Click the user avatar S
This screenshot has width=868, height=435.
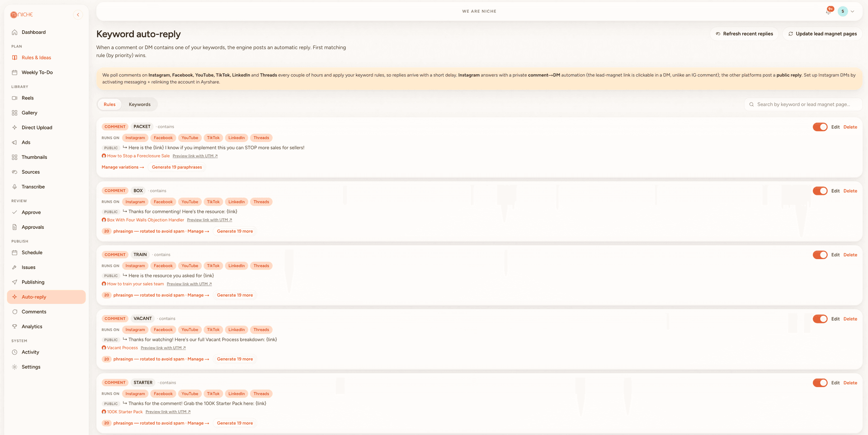click(843, 11)
